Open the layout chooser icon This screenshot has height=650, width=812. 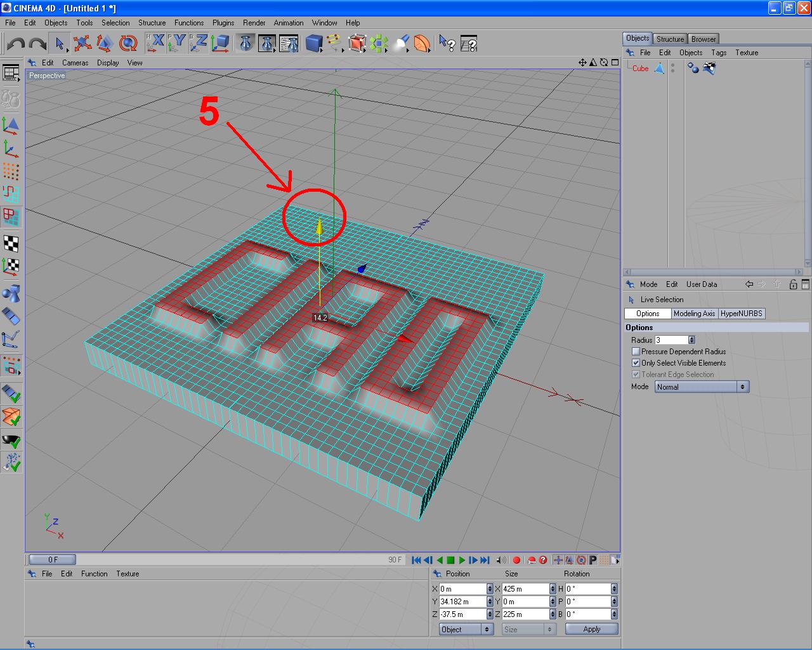11,73
